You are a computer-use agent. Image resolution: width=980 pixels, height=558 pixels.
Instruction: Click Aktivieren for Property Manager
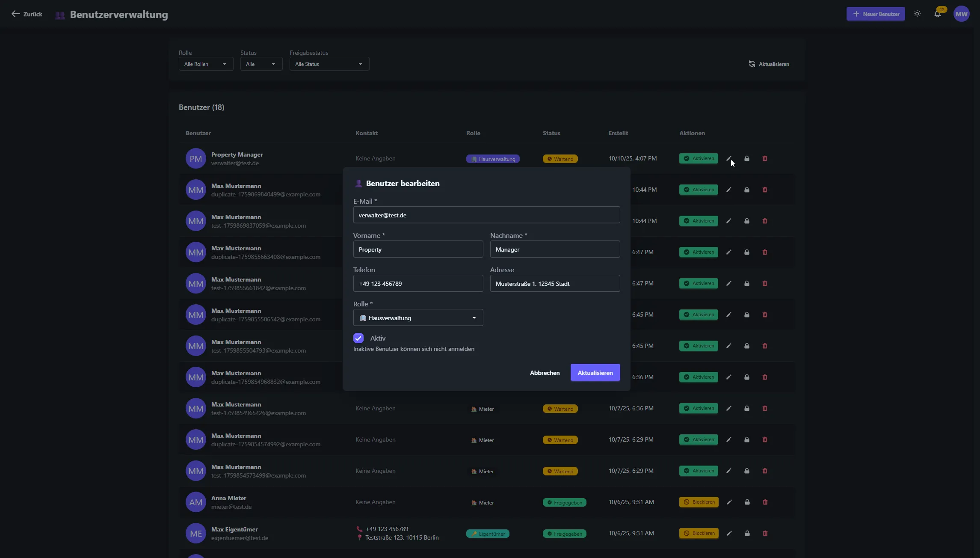698,158
